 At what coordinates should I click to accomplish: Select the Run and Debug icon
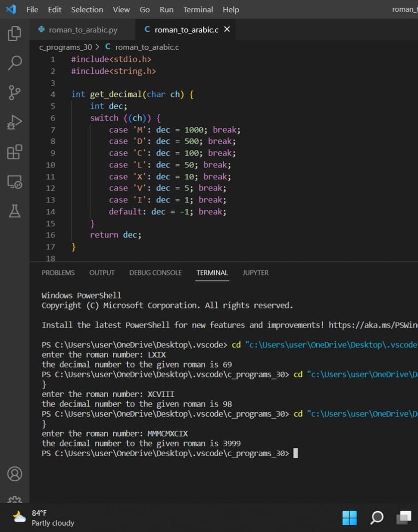14,122
